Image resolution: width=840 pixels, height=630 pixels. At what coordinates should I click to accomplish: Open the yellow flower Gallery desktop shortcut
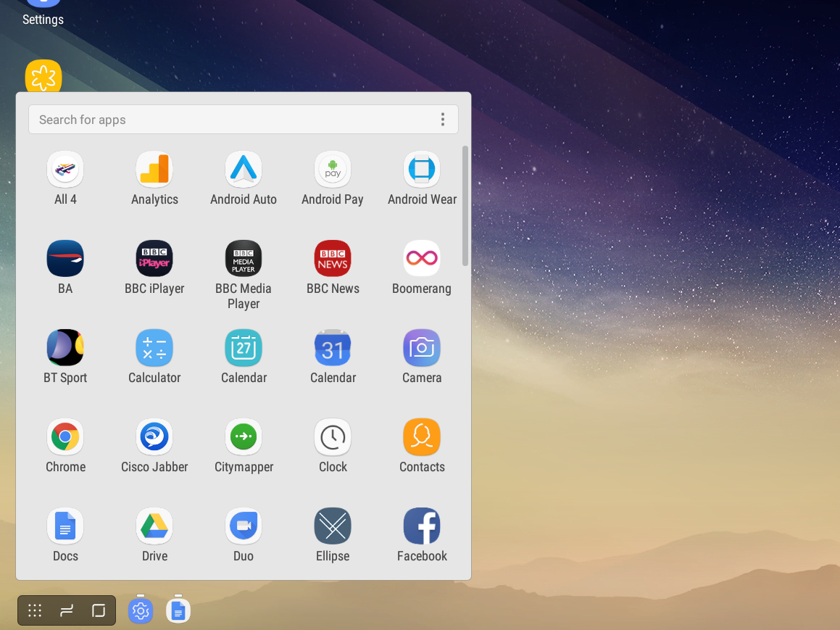pos(43,77)
